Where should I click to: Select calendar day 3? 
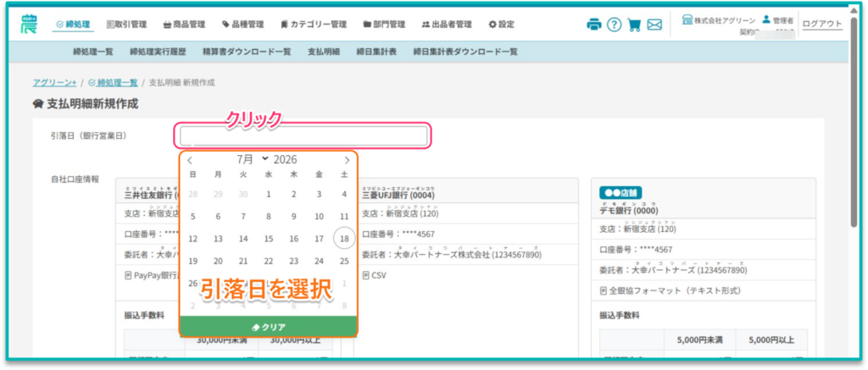[x=319, y=194]
